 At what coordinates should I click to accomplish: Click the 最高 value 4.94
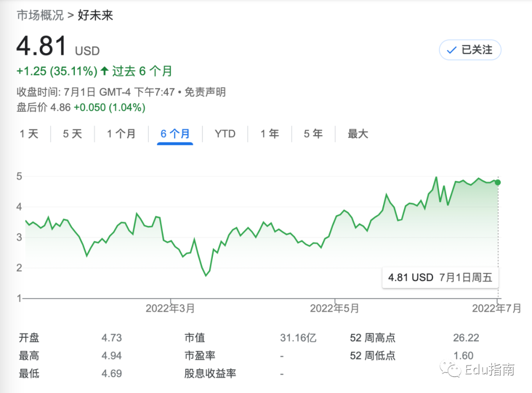tap(112, 356)
